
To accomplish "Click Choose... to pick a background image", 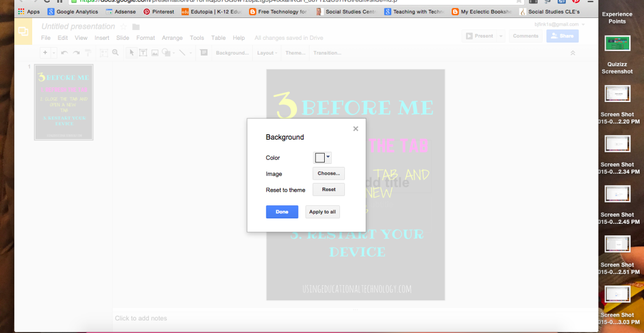I will [329, 173].
